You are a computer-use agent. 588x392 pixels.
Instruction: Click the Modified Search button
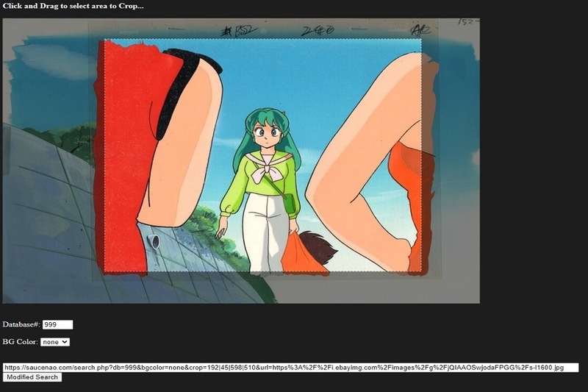point(32,377)
